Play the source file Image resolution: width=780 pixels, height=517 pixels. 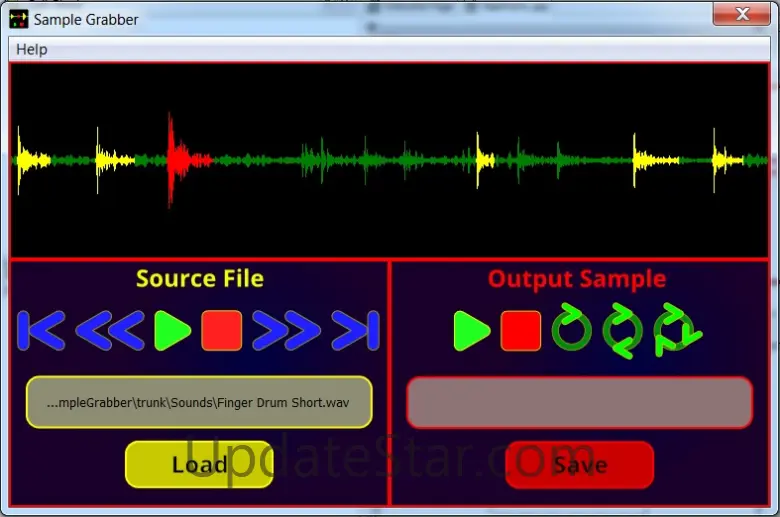[172, 331]
